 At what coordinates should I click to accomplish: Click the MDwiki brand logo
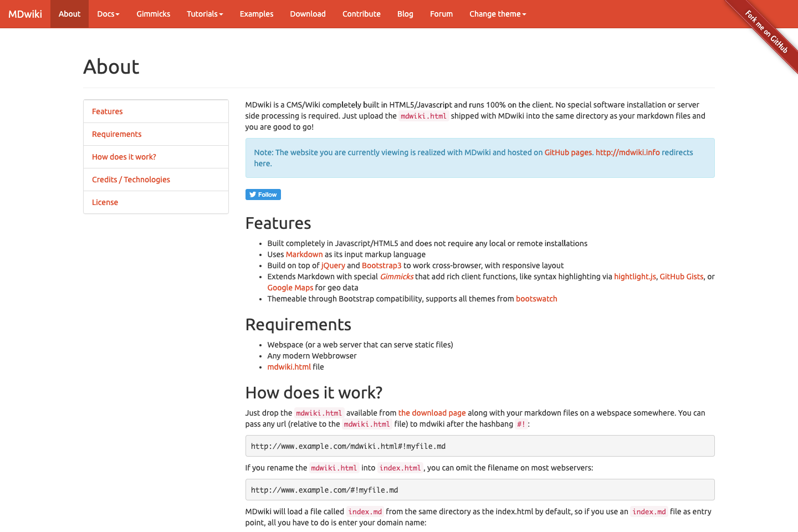coord(25,14)
